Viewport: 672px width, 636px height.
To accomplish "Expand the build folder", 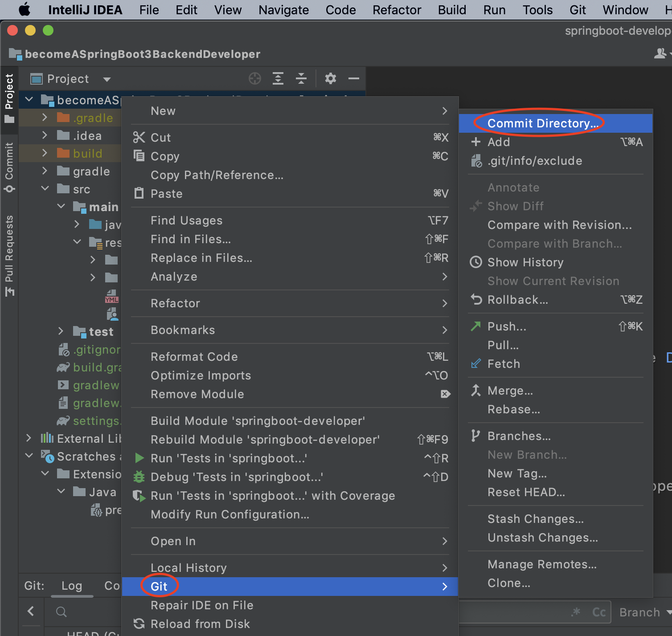I will pos(45,153).
